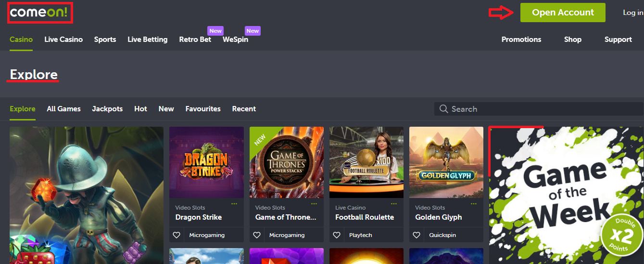Click the Log in link
Image resolution: width=644 pixels, height=264 pixels.
[633, 13]
